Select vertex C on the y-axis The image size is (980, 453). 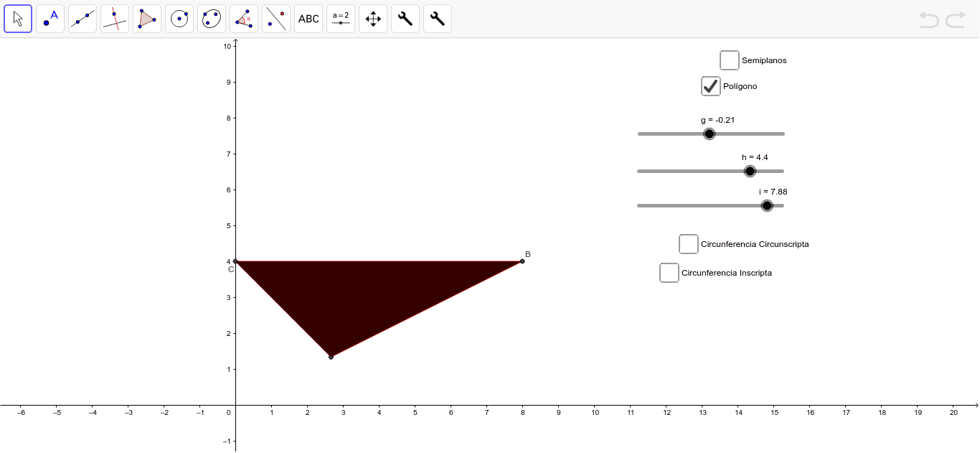[235, 261]
